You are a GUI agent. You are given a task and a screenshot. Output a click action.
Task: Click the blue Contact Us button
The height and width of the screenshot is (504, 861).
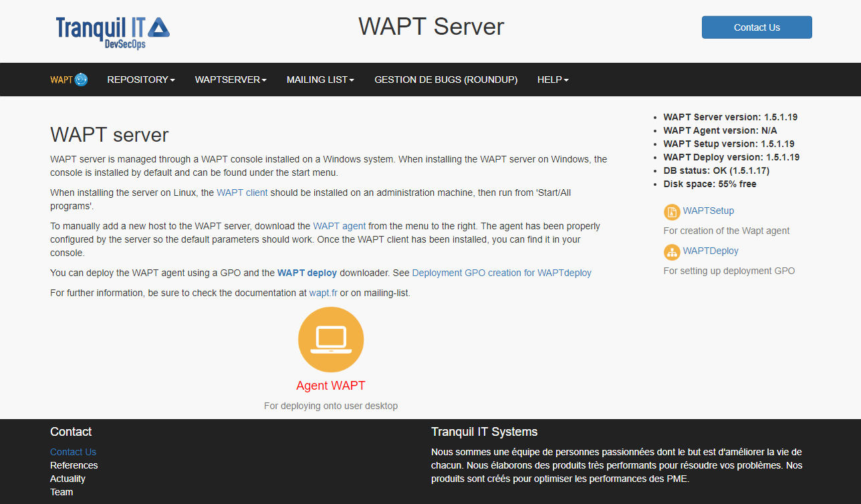click(x=757, y=27)
